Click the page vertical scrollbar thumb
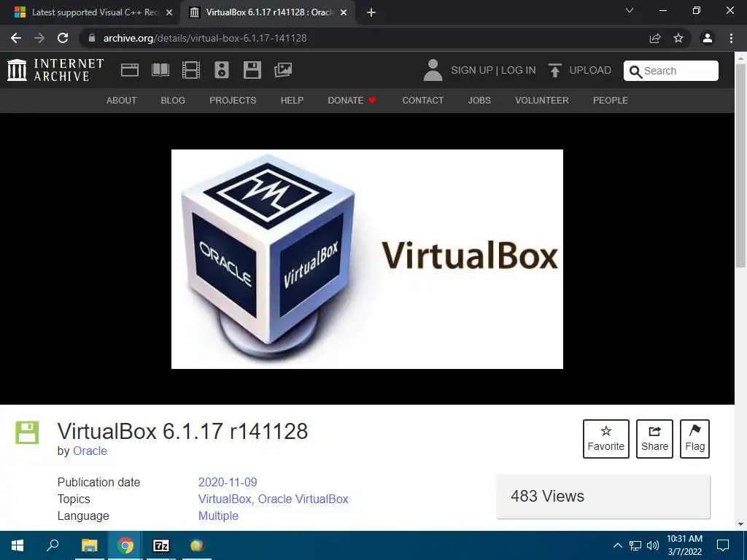 click(x=741, y=166)
